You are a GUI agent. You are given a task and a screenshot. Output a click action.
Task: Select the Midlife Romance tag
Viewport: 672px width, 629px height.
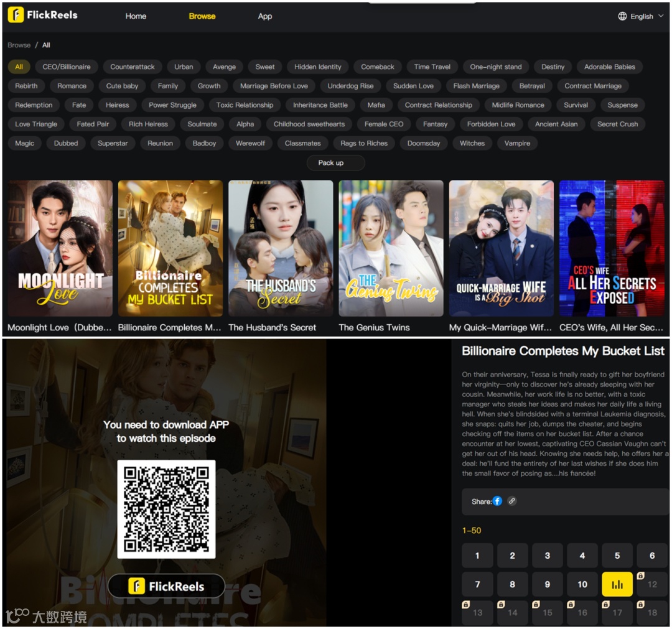(x=518, y=105)
